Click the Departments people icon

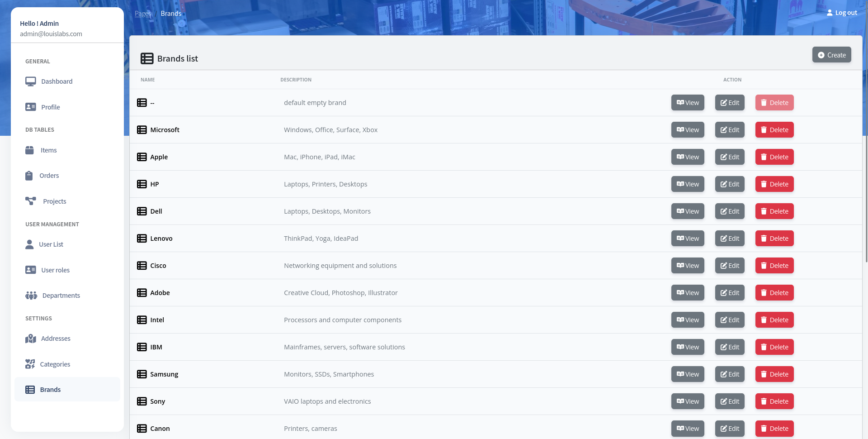31,296
